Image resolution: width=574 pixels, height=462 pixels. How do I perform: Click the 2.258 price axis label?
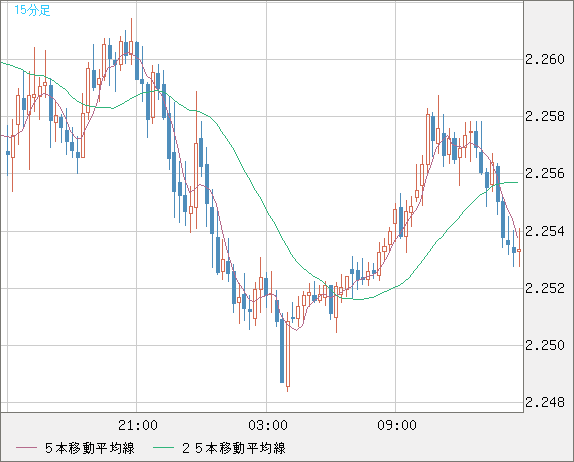[545, 116]
